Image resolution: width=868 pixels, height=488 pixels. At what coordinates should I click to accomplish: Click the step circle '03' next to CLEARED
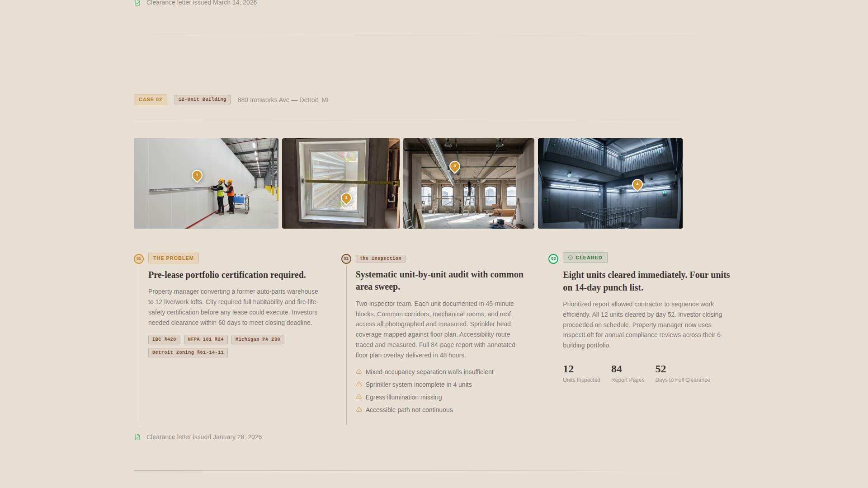[x=553, y=258]
